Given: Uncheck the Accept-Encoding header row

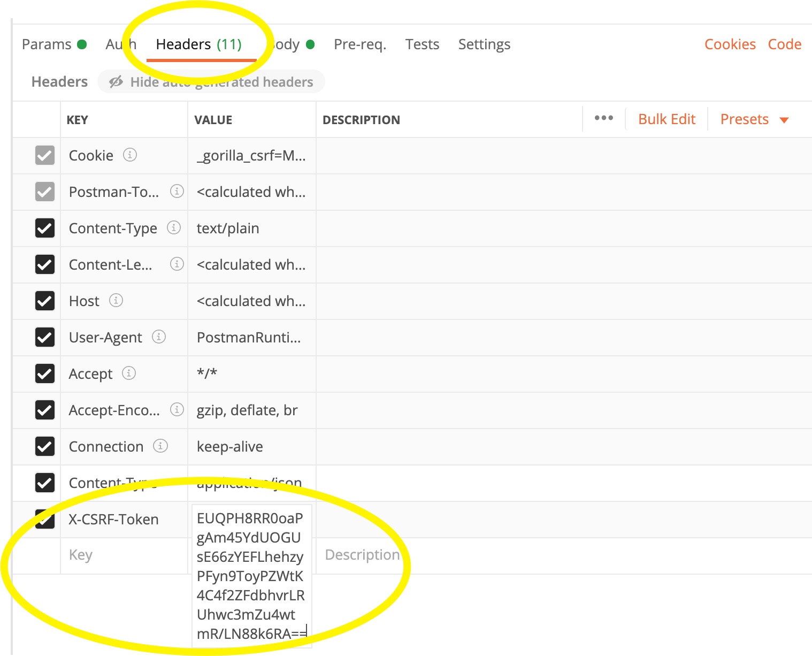Looking at the screenshot, I should (x=44, y=410).
